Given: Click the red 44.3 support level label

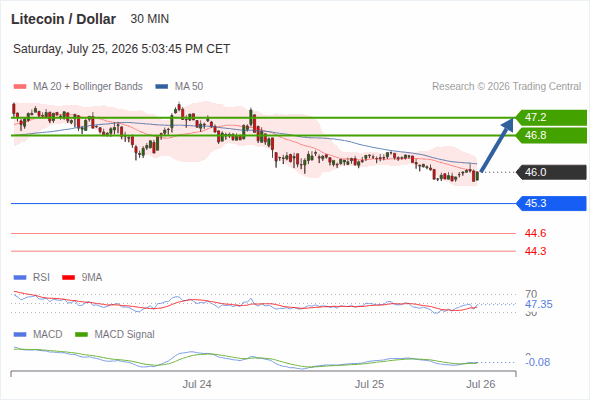Looking at the screenshot, I should pos(535,251).
